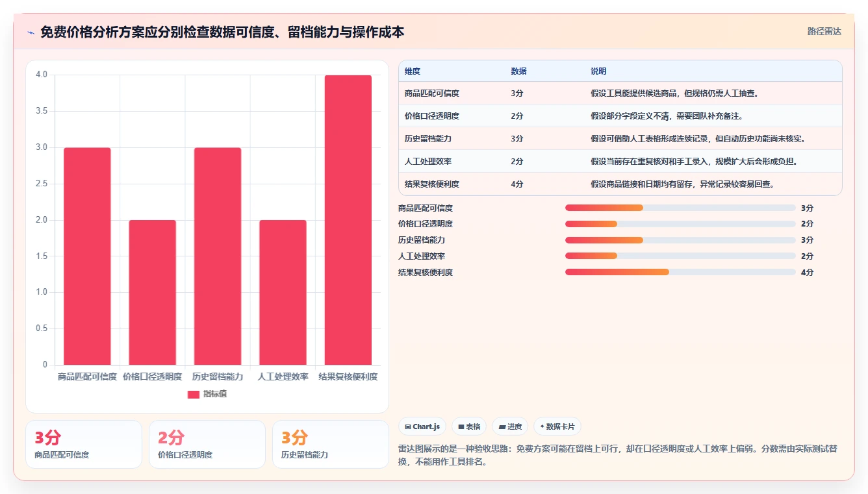Click the 数据 table column header
Screen dimensions: 868x494
(x=518, y=71)
